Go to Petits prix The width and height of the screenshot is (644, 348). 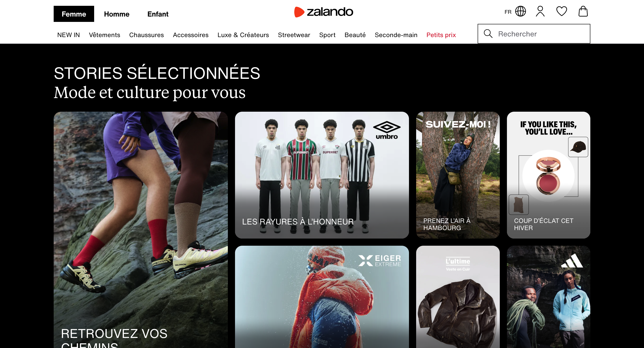441,35
